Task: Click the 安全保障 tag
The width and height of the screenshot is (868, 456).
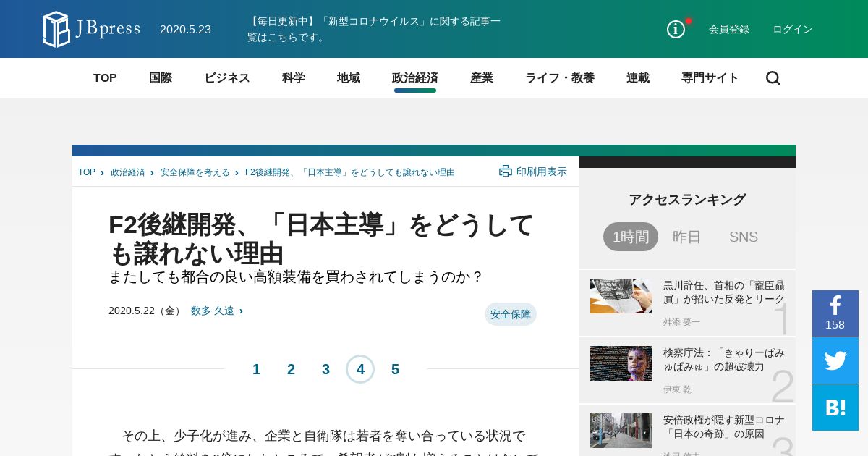Action: 511,314
